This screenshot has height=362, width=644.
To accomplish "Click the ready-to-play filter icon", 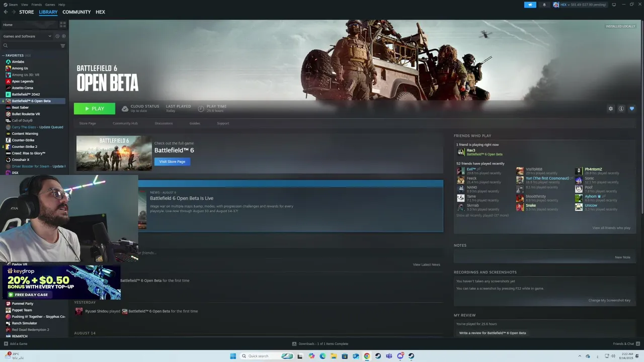I will [64, 36].
